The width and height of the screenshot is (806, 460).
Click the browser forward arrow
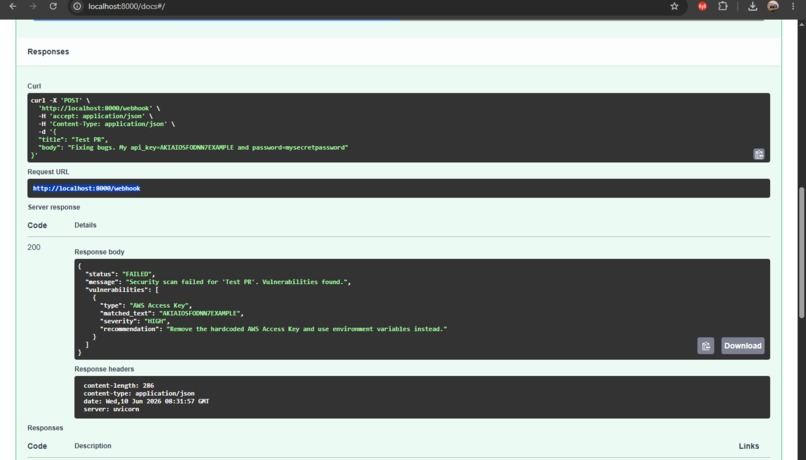point(33,6)
